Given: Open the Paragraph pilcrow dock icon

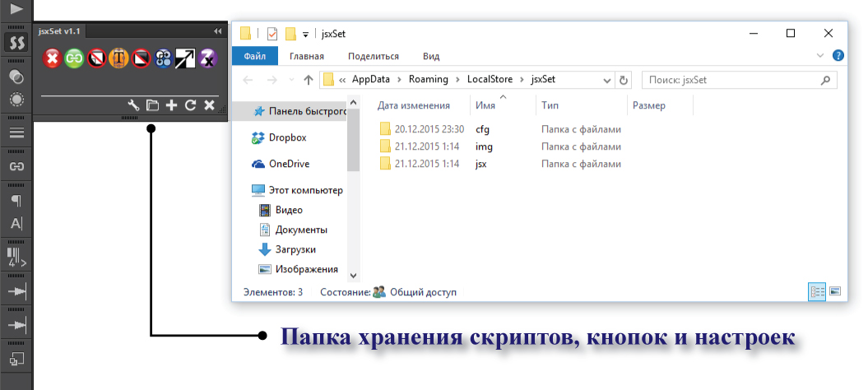Looking at the screenshot, I should tap(17, 201).
